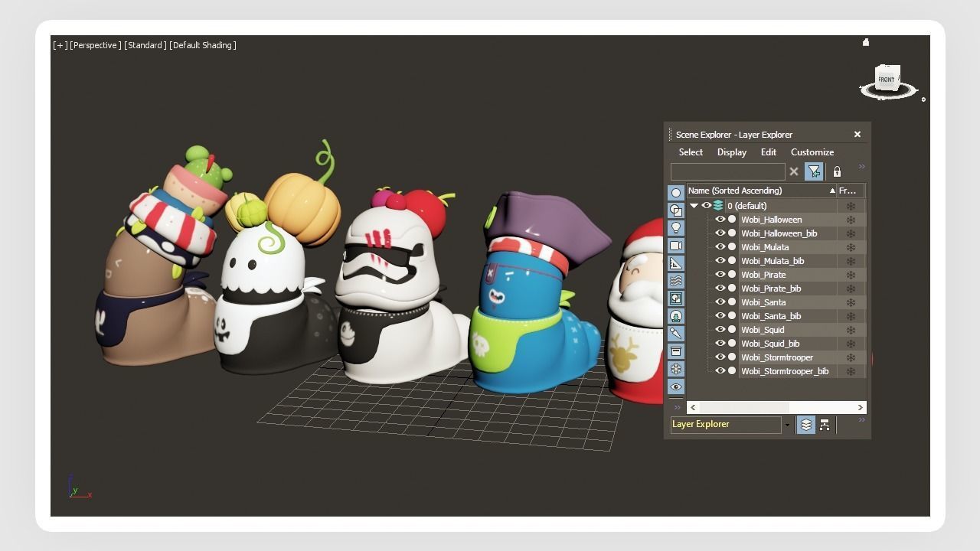Hide the 0 (default) layer via eye
This screenshot has width=980, height=551.
coord(707,205)
